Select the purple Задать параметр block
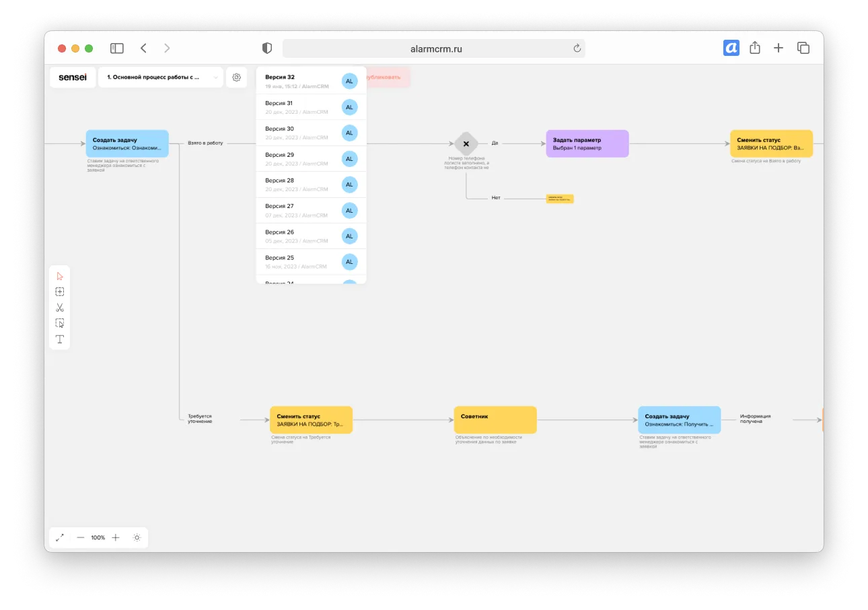 [x=587, y=143]
